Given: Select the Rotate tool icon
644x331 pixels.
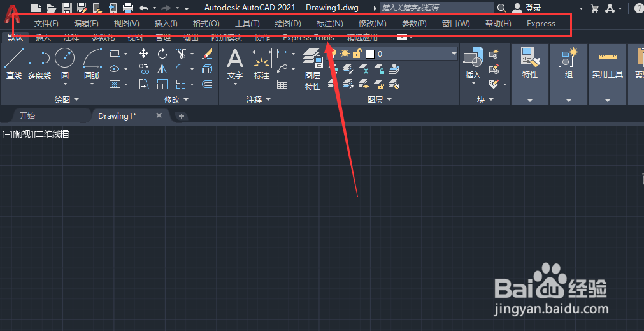Looking at the screenshot, I should point(162,54).
